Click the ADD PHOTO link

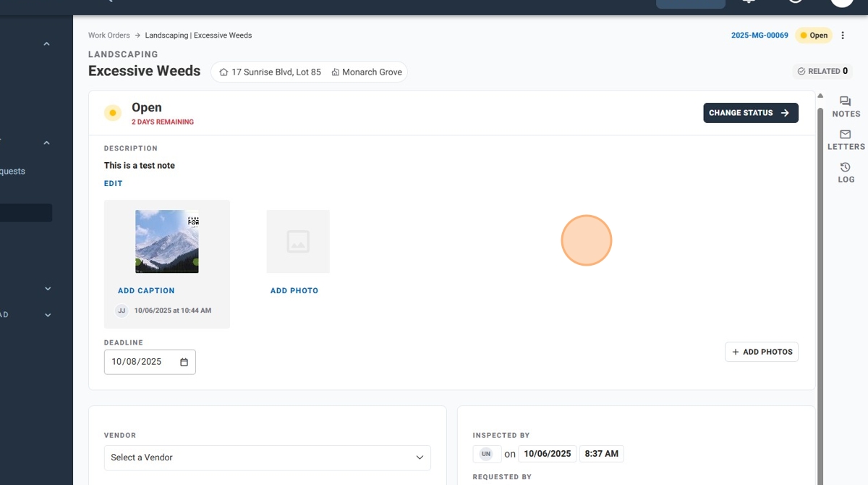294,291
